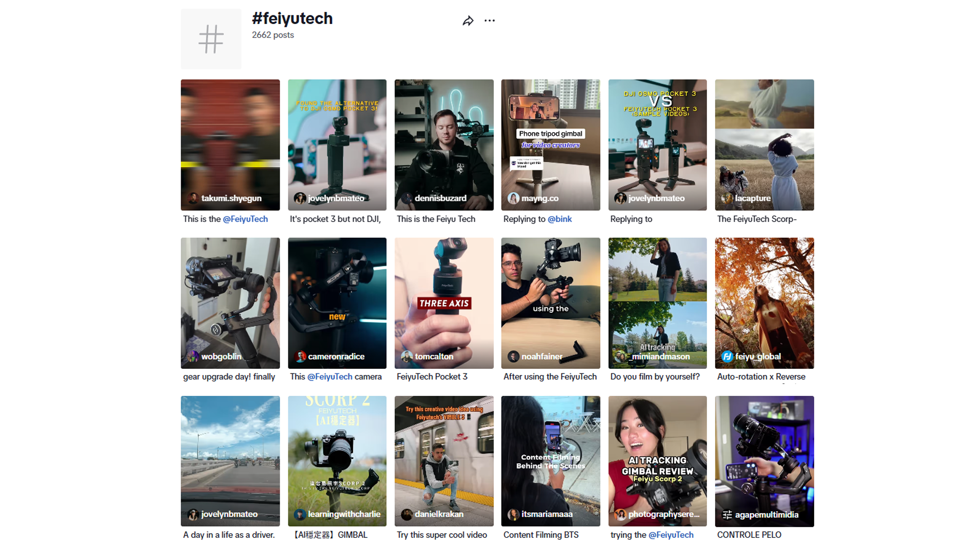Click the hashtag placeholder icon
Screen dimensions: 980x551
coord(211,39)
